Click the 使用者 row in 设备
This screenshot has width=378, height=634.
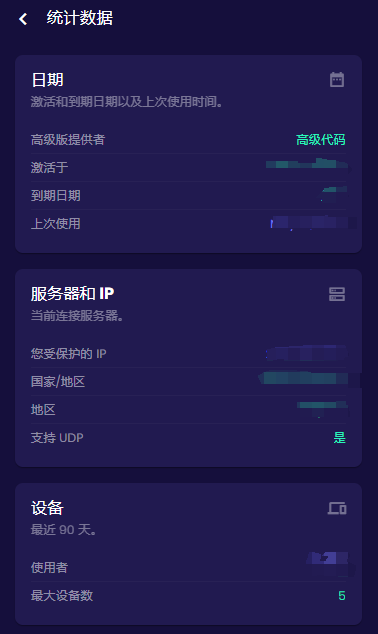click(188, 567)
